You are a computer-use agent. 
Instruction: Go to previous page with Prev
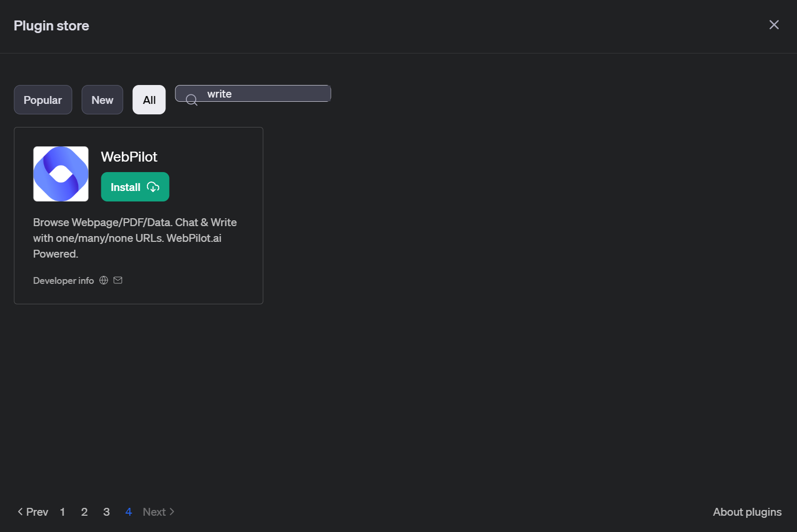pyautogui.click(x=33, y=512)
